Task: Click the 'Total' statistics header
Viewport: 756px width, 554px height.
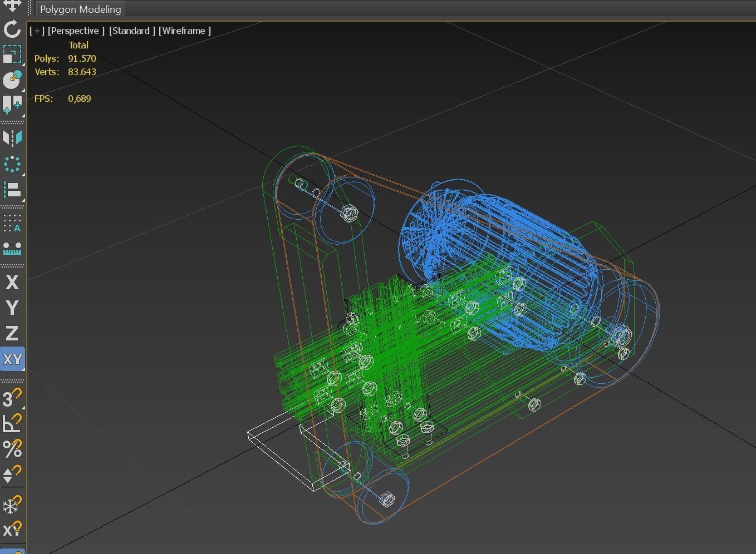Action: click(x=78, y=45)
